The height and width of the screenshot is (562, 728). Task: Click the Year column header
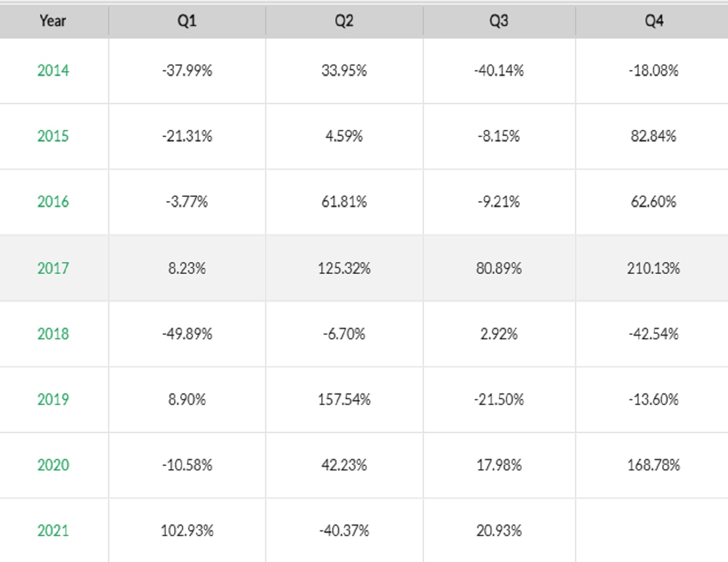53,21
